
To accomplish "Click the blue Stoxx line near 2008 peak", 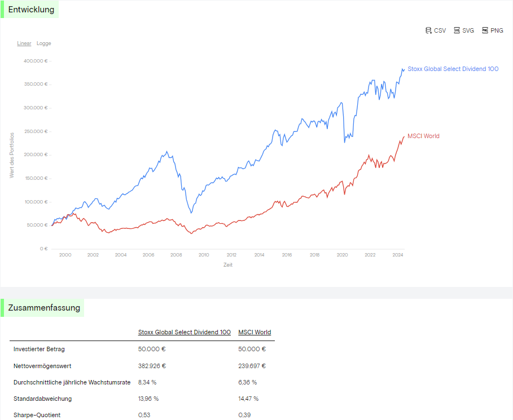I will click(167, 152).
